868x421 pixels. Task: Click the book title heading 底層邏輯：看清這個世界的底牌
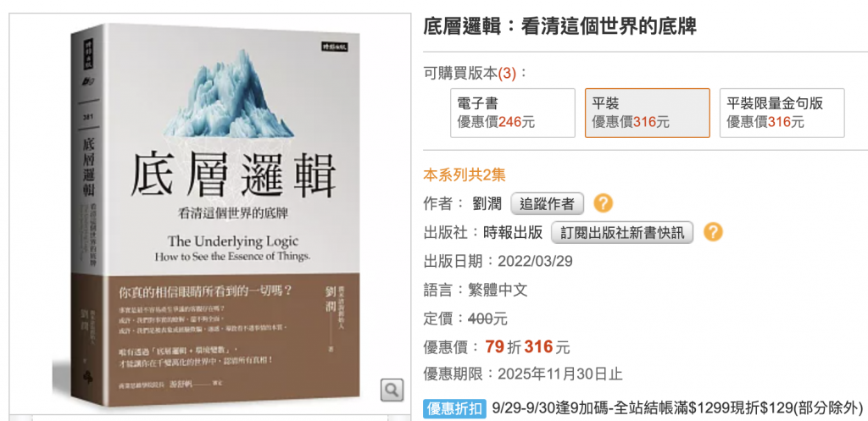point(559,25)
